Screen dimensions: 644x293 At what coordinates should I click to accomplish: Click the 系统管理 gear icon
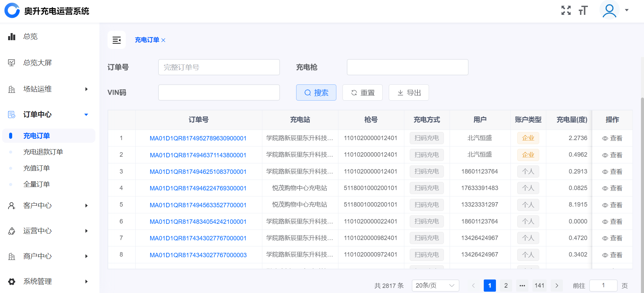(12, 282)
